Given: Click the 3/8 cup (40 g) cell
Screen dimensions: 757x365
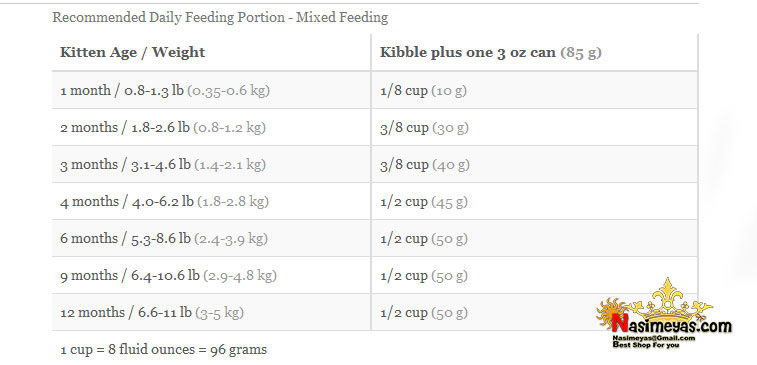Looking at the screenshot, I should coord(534,165).
